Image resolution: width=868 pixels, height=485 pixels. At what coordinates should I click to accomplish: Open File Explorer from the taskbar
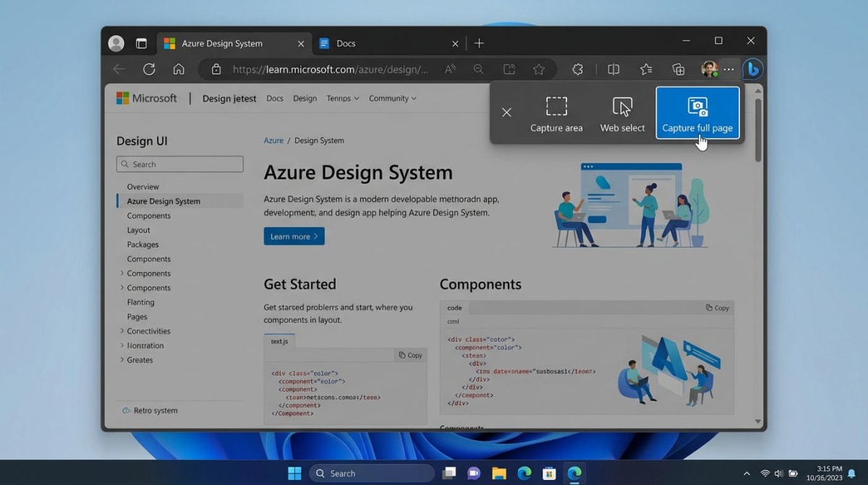[x=499, y=473]
